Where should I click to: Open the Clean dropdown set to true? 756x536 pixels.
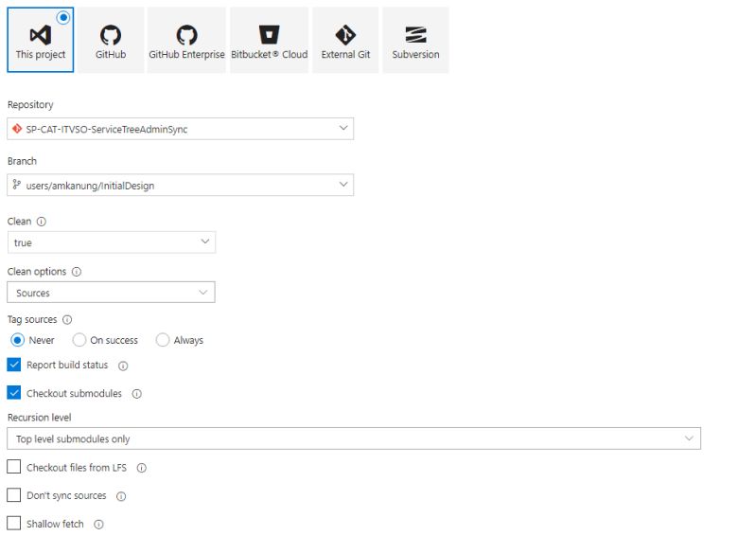pos(112,242)
